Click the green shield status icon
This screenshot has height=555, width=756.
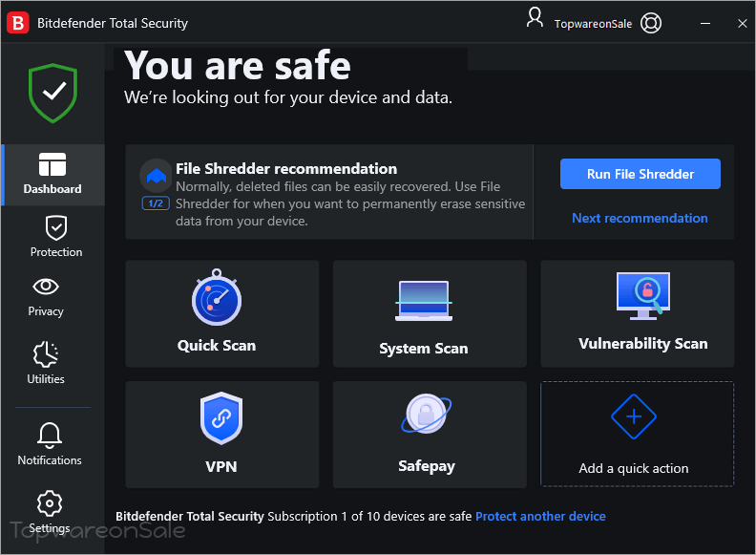click(x=53, y=93)
